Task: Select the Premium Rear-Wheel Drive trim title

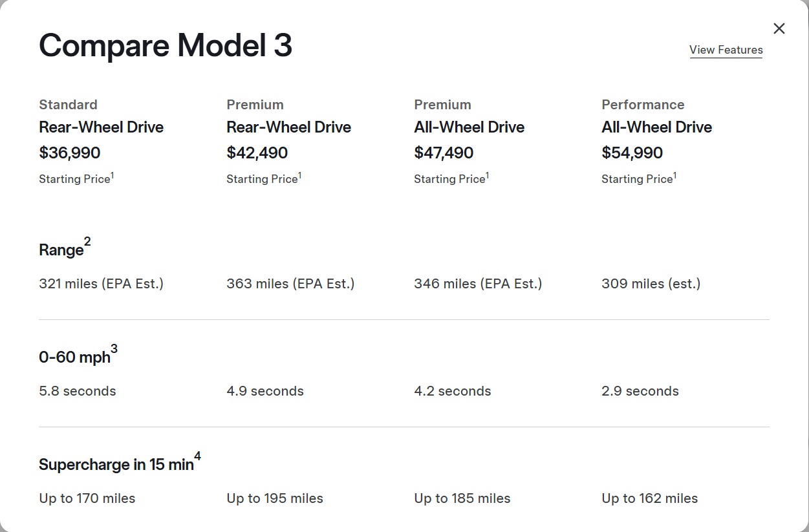Action: (x=288, y=127)
